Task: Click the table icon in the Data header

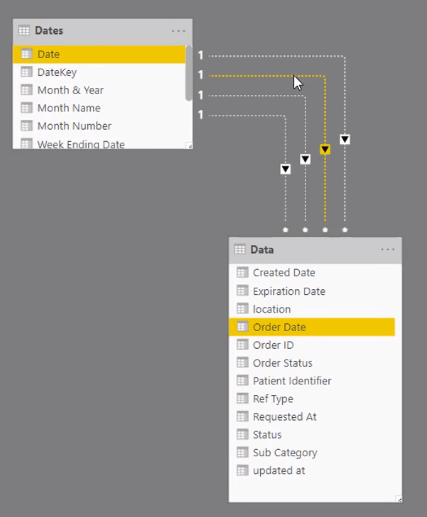Action: (x=240, y=249)
